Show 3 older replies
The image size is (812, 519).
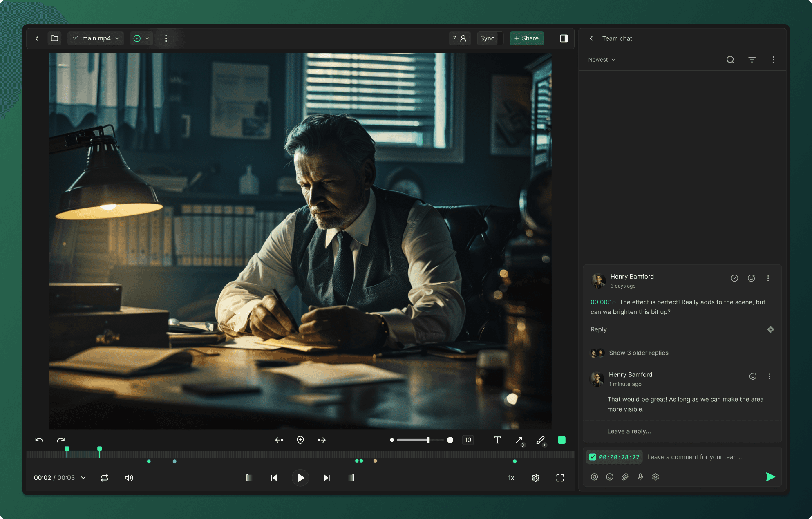638,353
